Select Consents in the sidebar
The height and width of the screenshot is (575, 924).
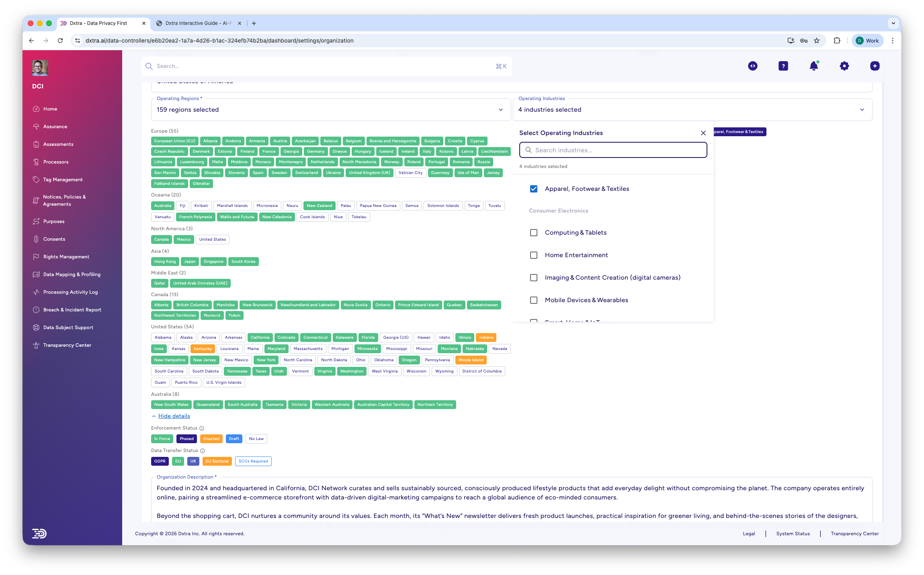pyautogui.click(x=54, y=239)
